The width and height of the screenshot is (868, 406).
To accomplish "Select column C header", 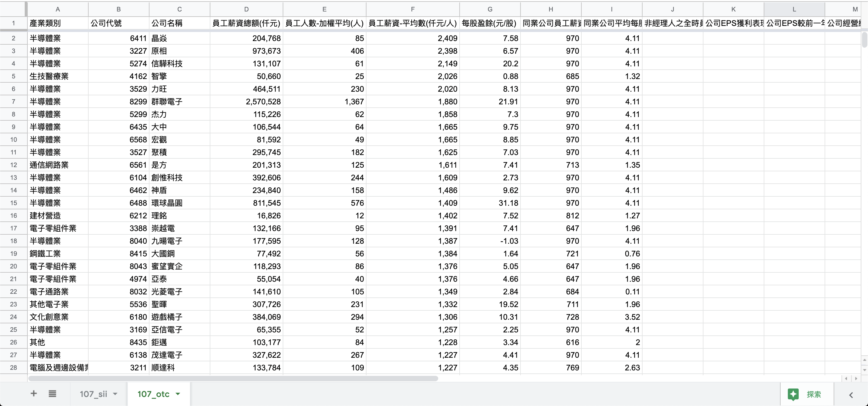I will [179, 9].
